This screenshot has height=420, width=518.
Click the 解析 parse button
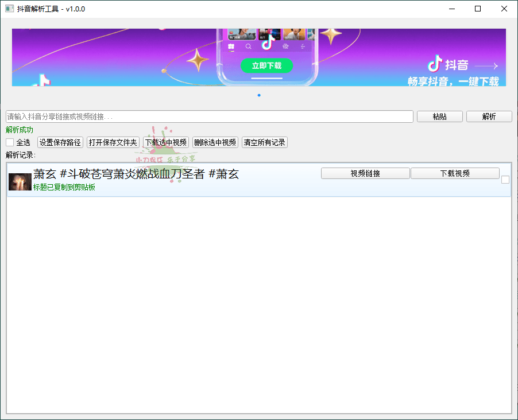489,116
